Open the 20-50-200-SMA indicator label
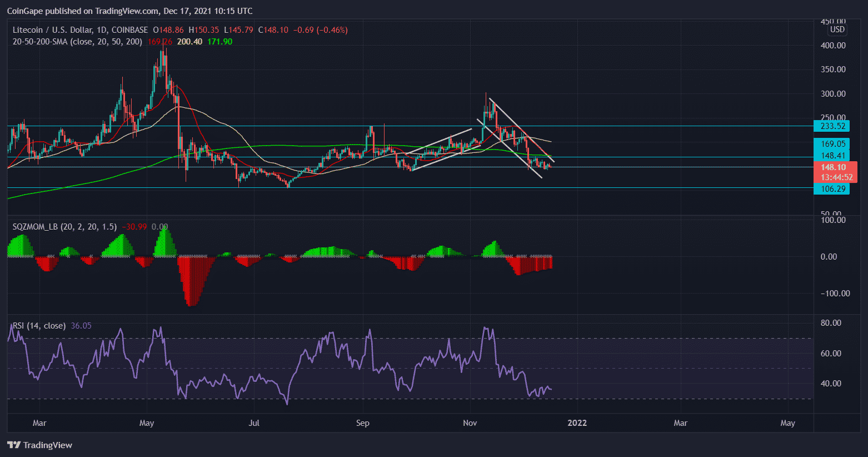The height and width of the screenshot is (457, 868). pos(77,42)
